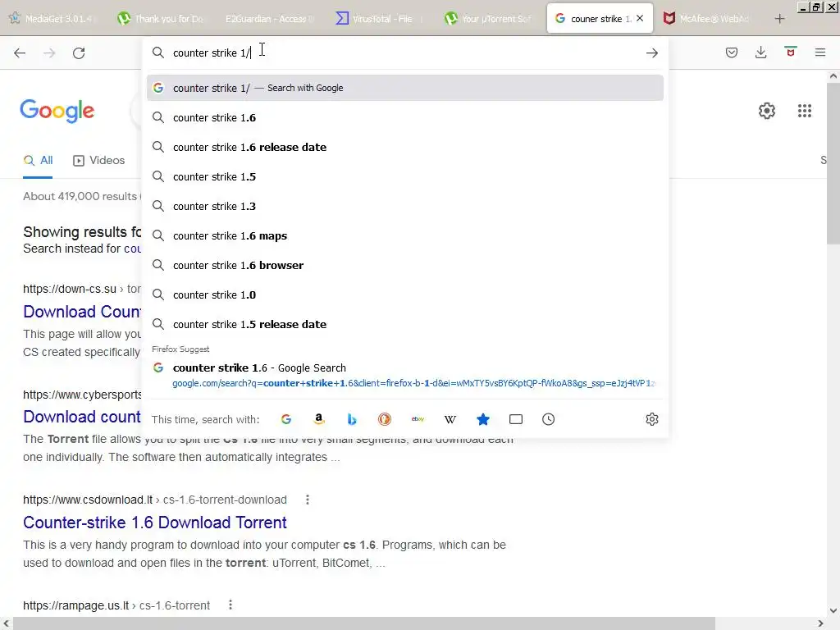Search in Bookmarks with the star icon

(482, 419)
